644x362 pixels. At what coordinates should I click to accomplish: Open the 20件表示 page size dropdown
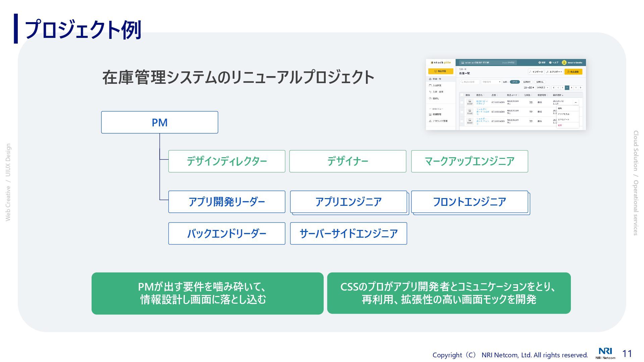click(542, 88)
